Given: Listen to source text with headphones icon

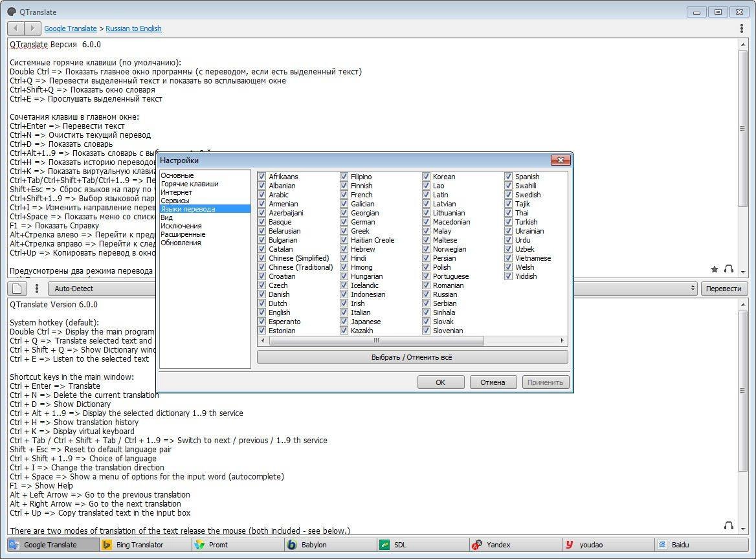Looking at the screenshot, I should [x=729, y=269].
